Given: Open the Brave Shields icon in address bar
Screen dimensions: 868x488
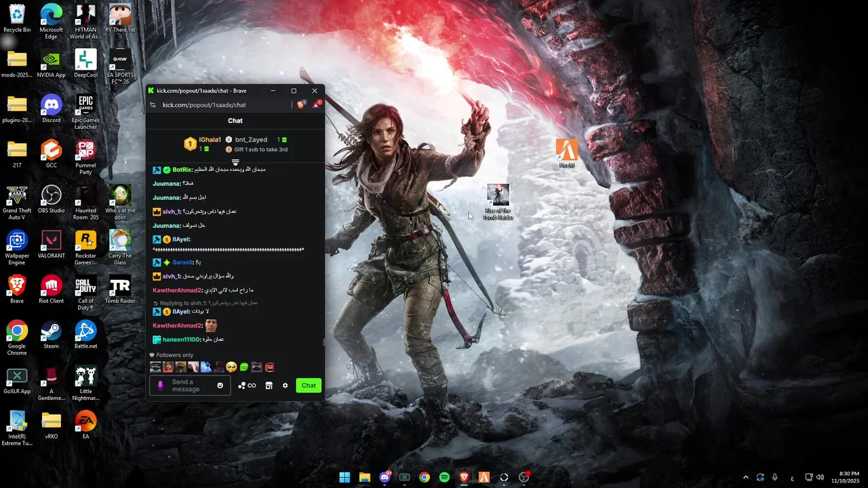Looking at the screenshot, I should point(302,104).
